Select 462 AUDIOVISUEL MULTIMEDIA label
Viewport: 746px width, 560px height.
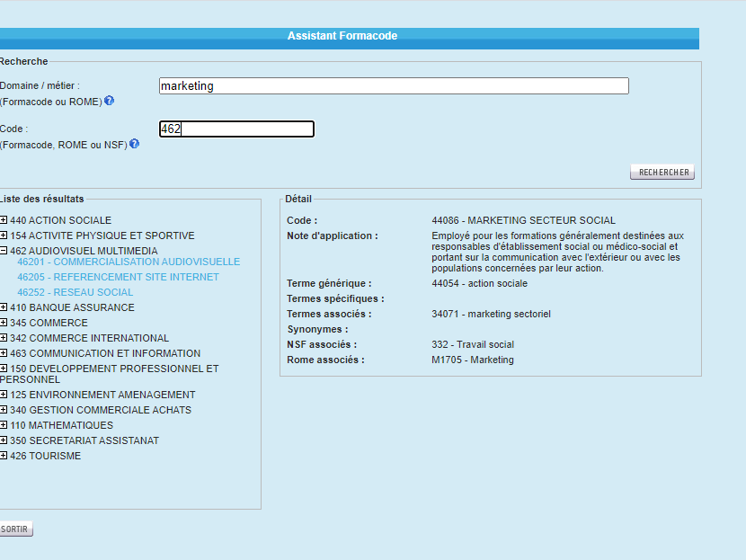coord(84,251)
